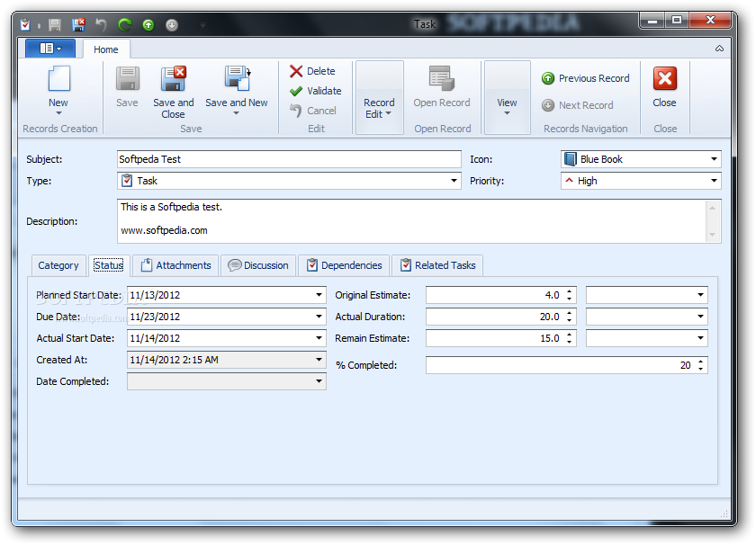Screen dimensions: 756x545
Task: Click the New record icon
Action: coord(58,79)
